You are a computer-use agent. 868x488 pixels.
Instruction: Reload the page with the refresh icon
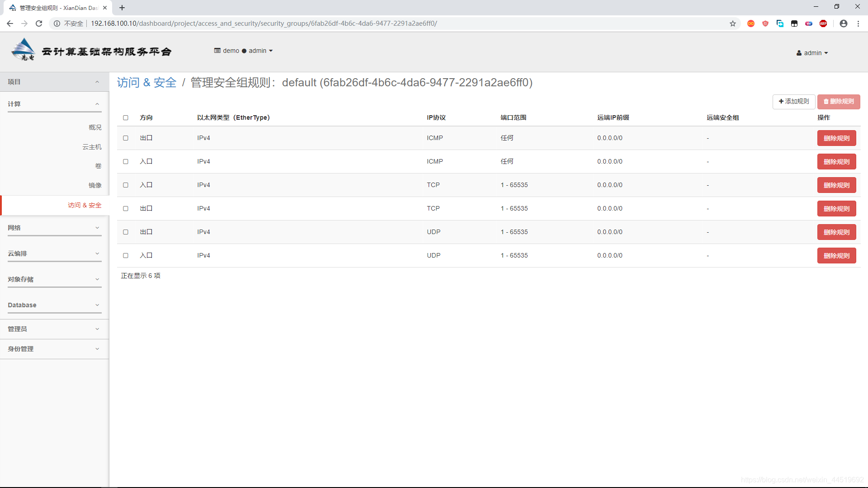[39, 23]
